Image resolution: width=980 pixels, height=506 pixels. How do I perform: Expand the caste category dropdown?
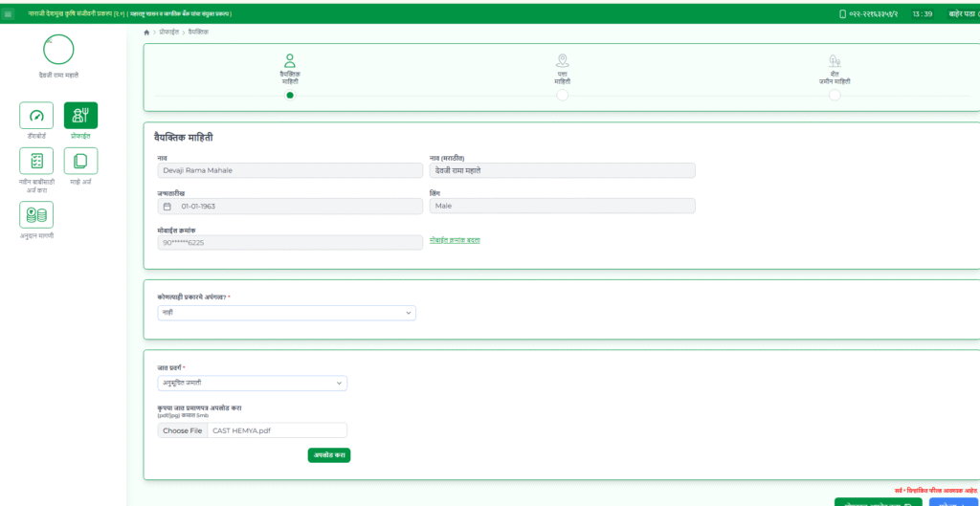point(252,384)
